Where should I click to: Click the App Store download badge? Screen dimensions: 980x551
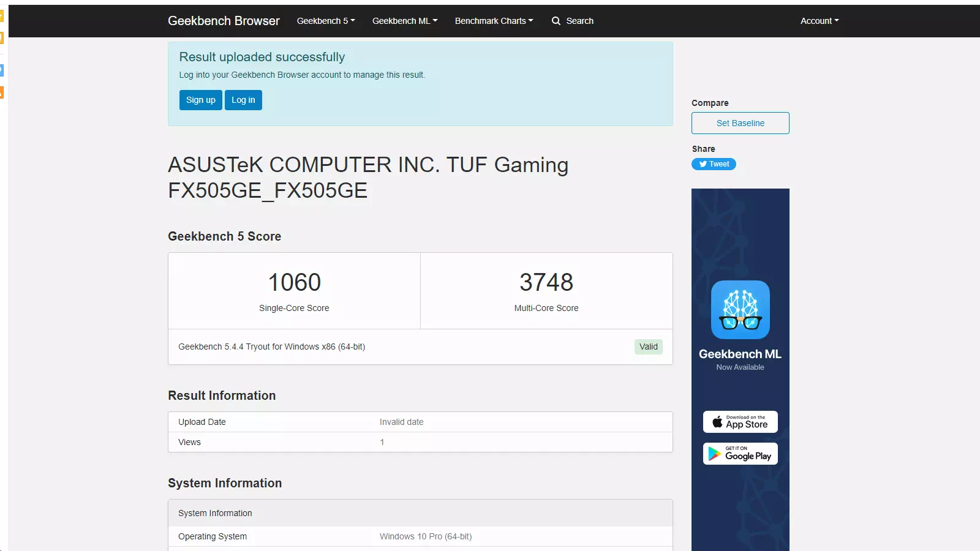click(740, 422)
